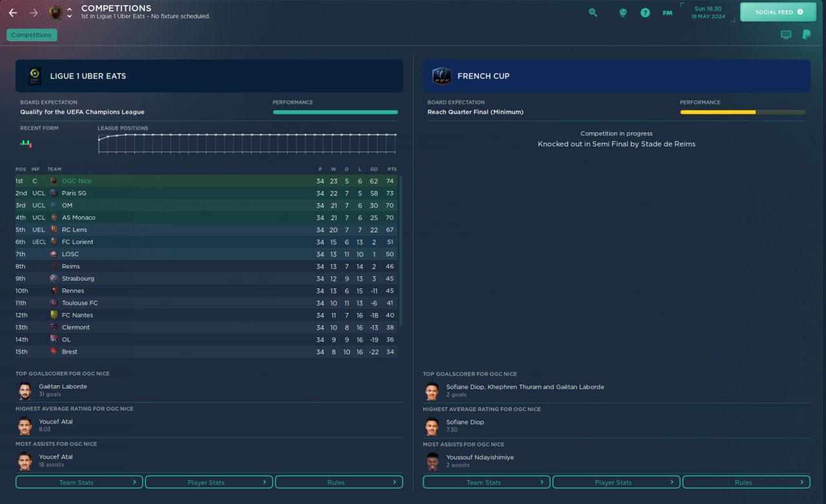
Task: Click the FC Lorient club badge
Action: coord(54,242)
